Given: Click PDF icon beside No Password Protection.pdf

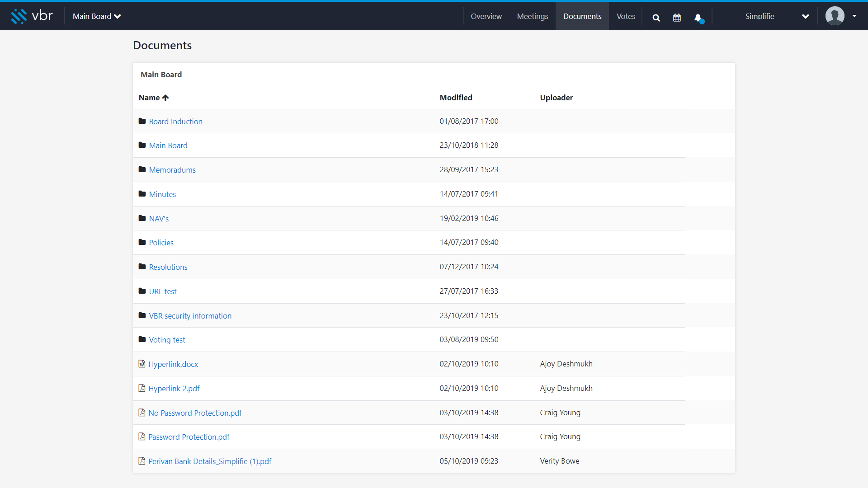Looking at the screenshot, I should point(142,413).
